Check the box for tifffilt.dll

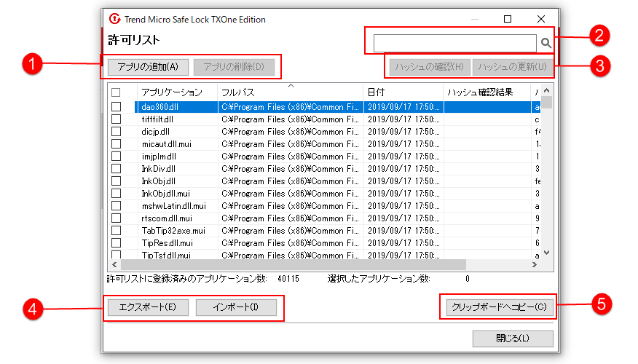(x=116, y=119)
